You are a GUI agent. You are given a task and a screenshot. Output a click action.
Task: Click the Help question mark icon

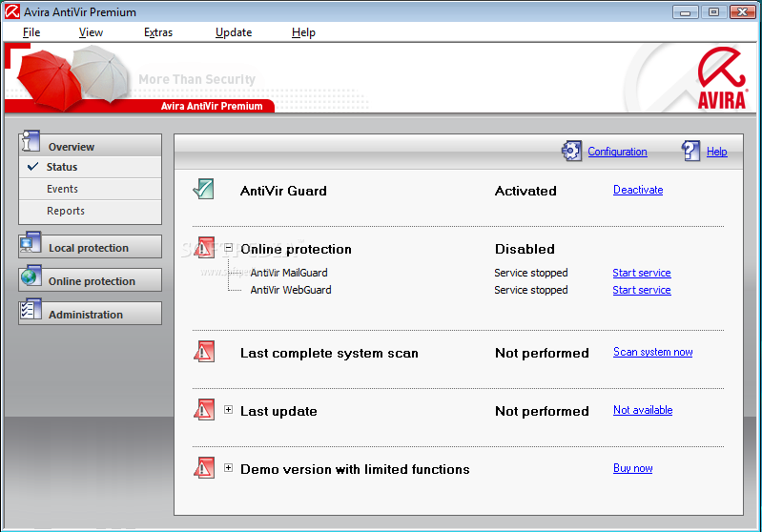click(690, 151)
